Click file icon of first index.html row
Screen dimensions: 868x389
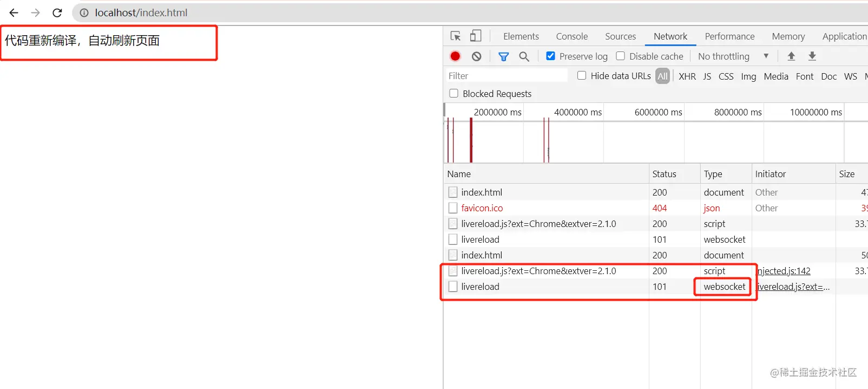click(x=453, y=192)
